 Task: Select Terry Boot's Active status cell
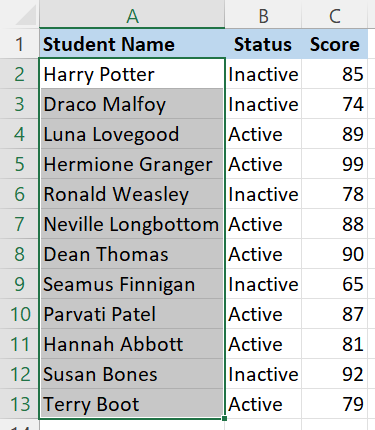coord(263,404)
